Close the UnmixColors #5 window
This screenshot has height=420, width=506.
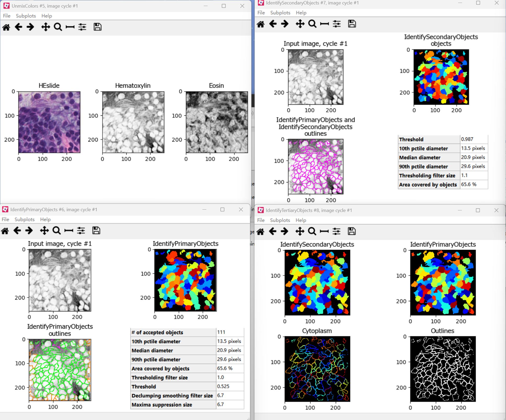[x=242, y=6]
